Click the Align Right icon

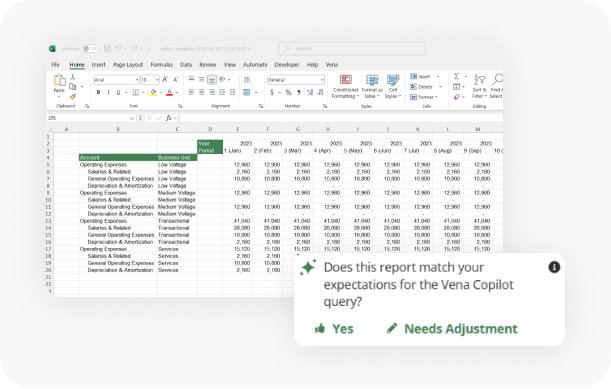coord(212,92)
